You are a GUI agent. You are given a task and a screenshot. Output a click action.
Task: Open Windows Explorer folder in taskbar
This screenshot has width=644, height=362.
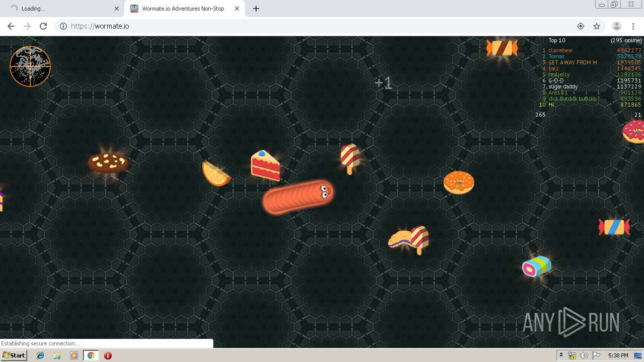click(x=57, y=355)
